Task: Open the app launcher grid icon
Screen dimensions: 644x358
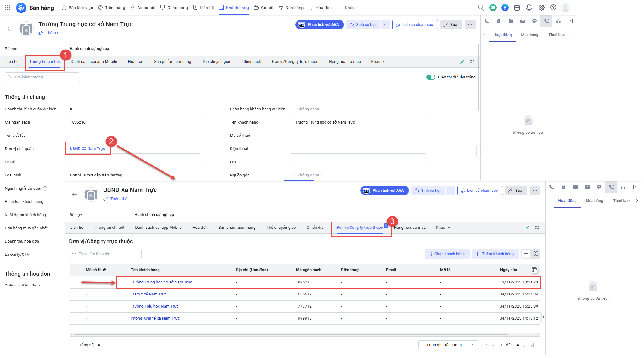Action: coord(7,8)
